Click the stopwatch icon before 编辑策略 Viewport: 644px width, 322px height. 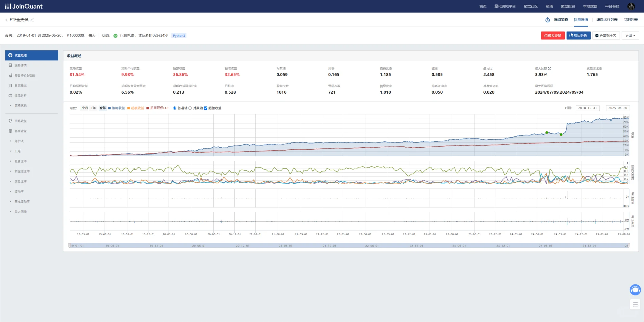547,20
